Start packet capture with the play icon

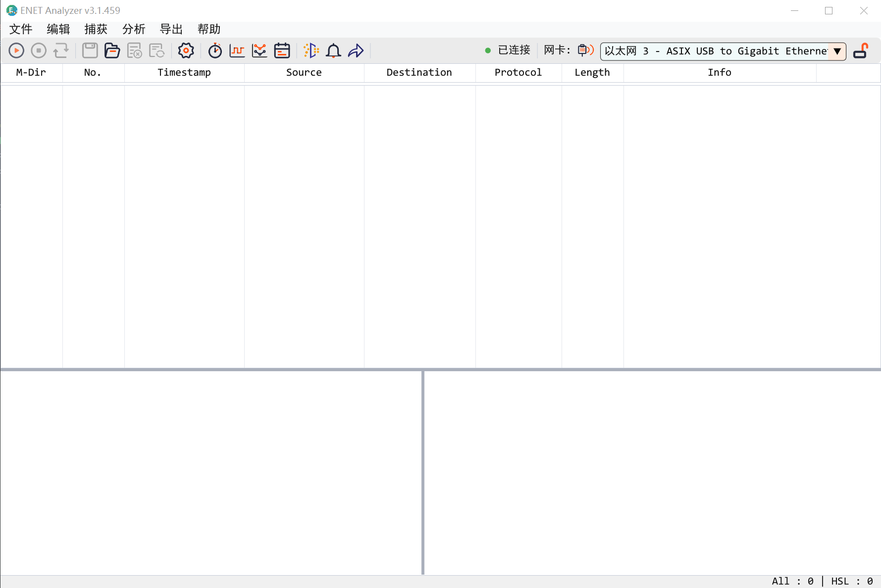[16, 50]
